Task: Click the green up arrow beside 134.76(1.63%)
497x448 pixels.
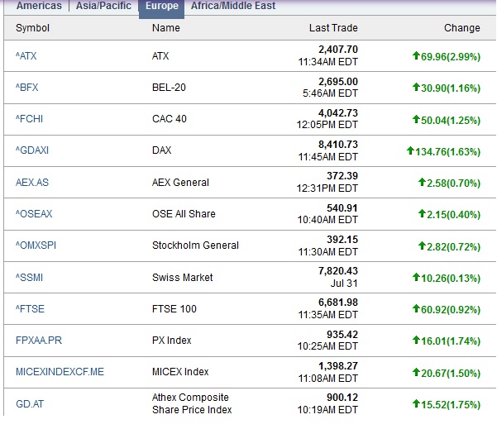Action: point(410,150)
